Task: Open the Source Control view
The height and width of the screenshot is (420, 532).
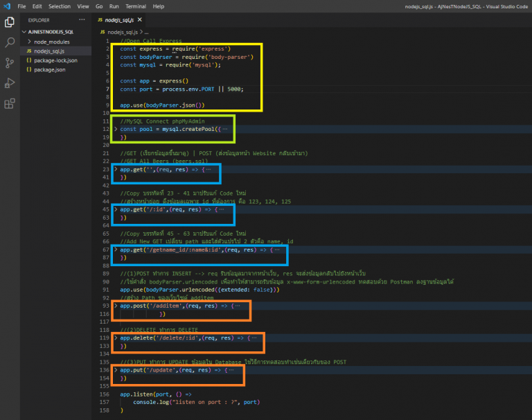Action: 10,62
